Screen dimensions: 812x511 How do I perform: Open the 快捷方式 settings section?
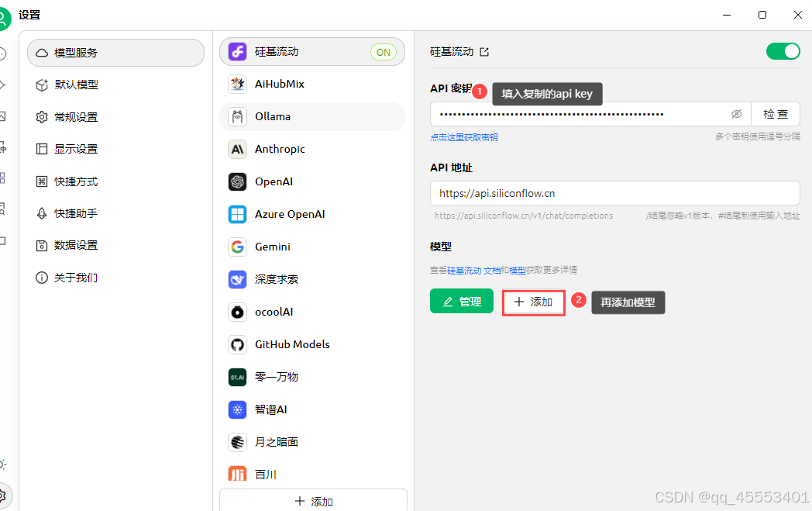pos(116,181)
